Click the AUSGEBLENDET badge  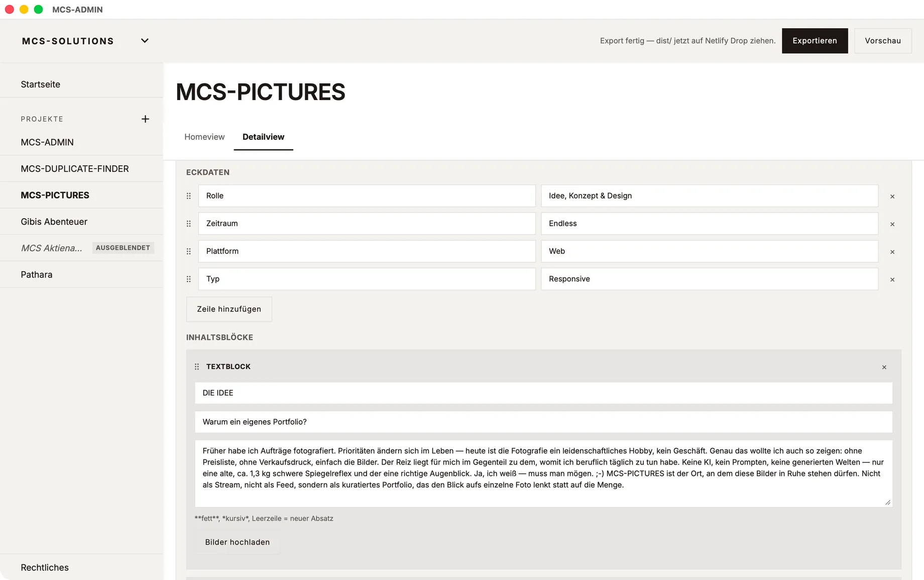tap(123, 248)
